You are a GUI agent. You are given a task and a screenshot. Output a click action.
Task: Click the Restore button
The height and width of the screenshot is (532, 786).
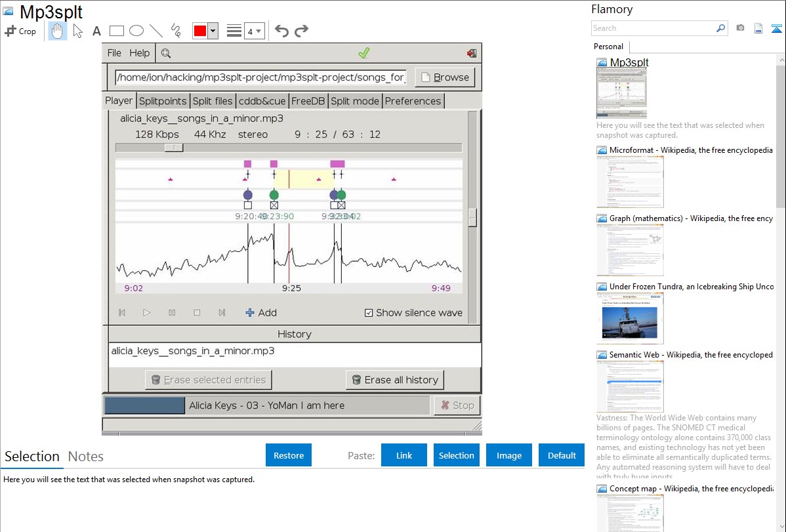click(289, 455)
